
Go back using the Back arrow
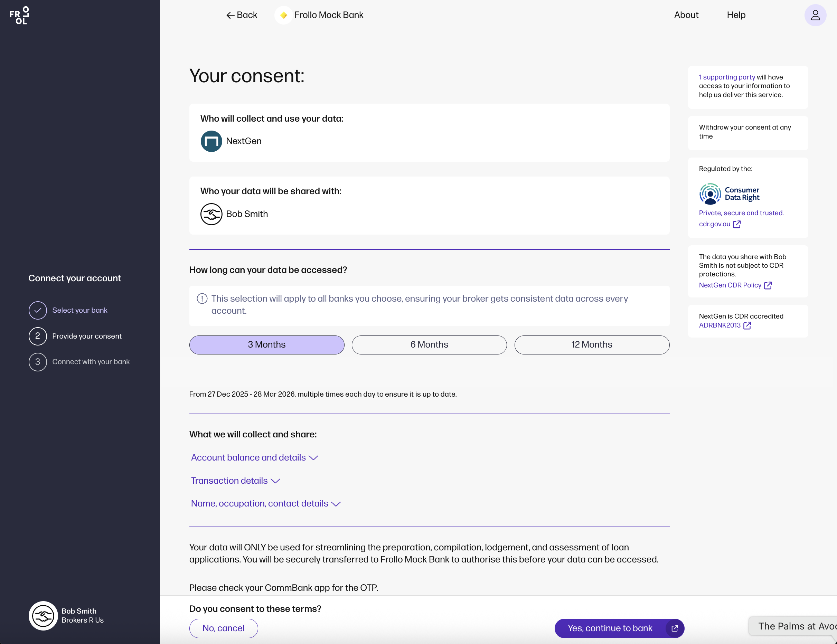[242, 15]
